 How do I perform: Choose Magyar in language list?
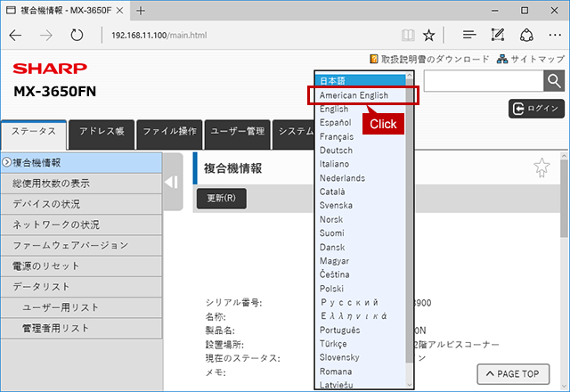(361, 261)
